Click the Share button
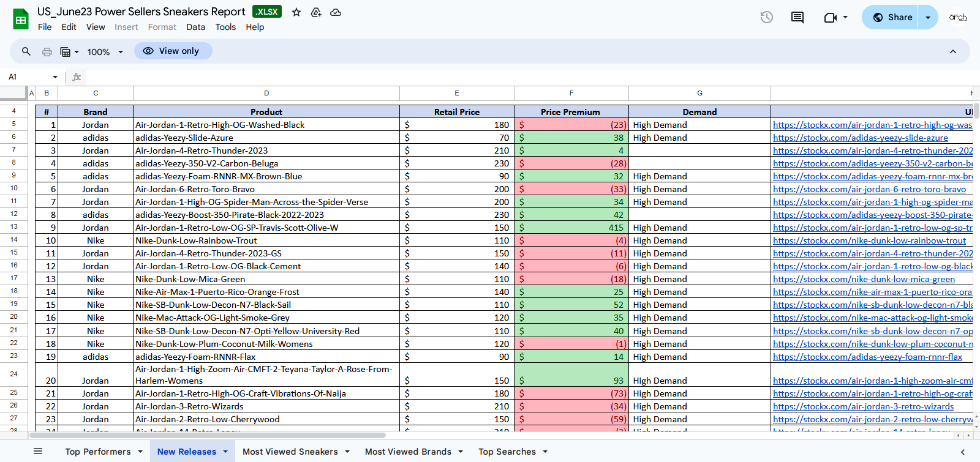The height and width of the screenshot is (462, 980). [891, 17]
